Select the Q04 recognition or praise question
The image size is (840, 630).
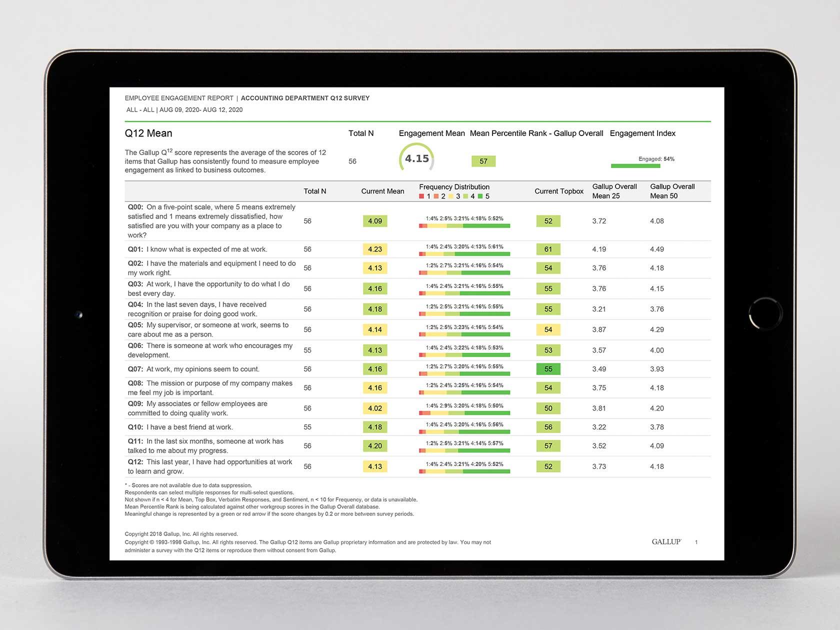[197, 309]
